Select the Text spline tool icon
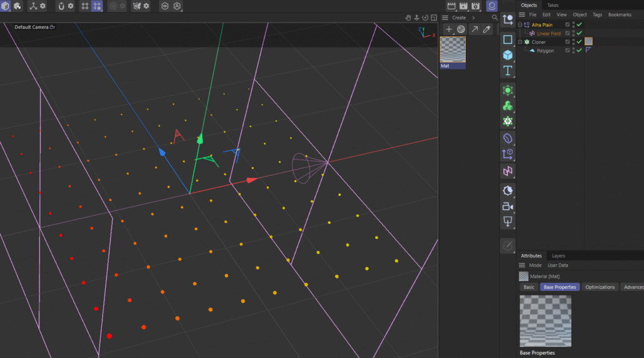Screen dimensions: 644x358 pyautogui.click(x=508, y=71)
